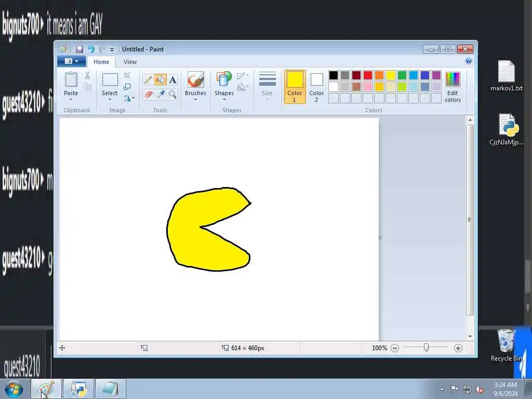Pick the orange color swatch

379,75
